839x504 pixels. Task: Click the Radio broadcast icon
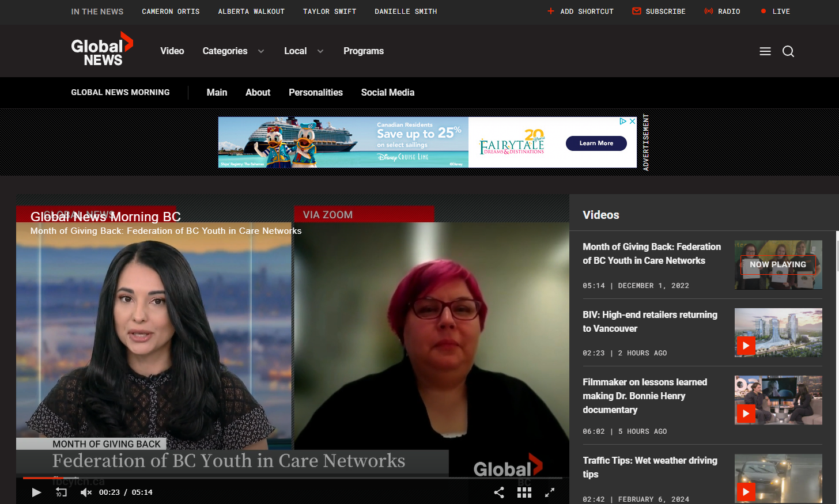click(709, 11)
